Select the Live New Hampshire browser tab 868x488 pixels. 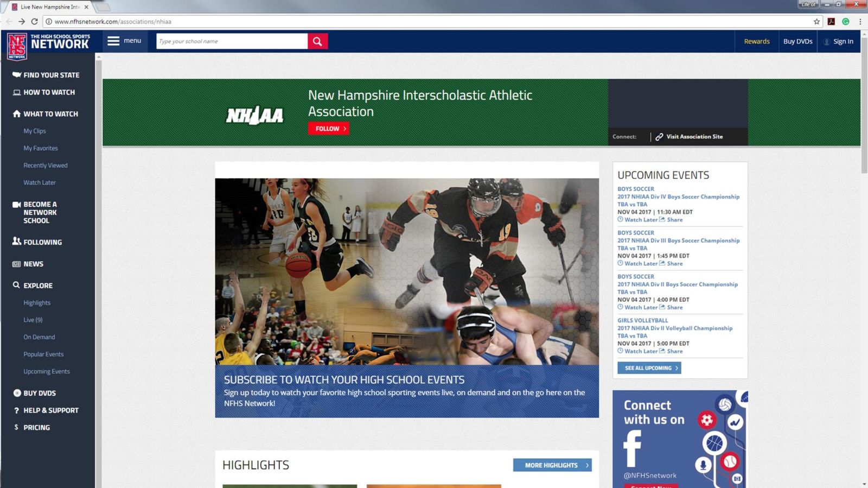pos(50,7)
